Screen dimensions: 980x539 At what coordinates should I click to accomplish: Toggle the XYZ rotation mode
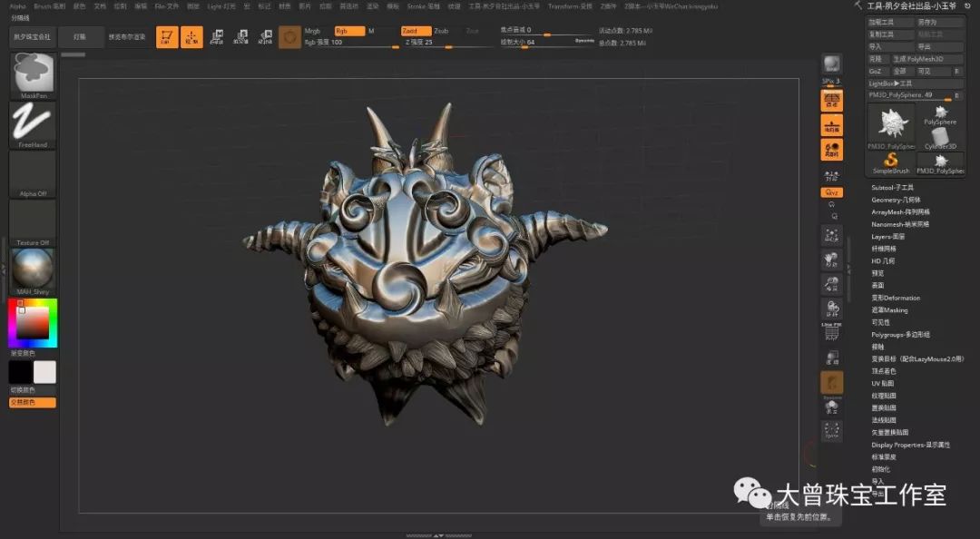point(832,192)
